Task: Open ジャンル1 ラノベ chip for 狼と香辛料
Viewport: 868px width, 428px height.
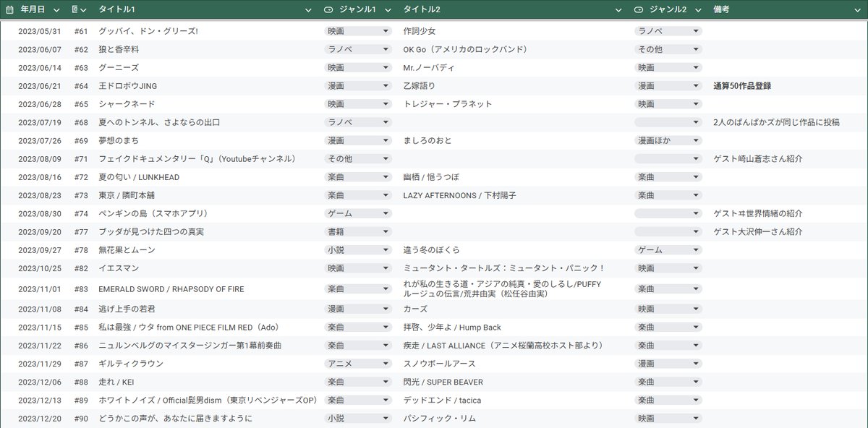Action: click(x=357, y=49)
